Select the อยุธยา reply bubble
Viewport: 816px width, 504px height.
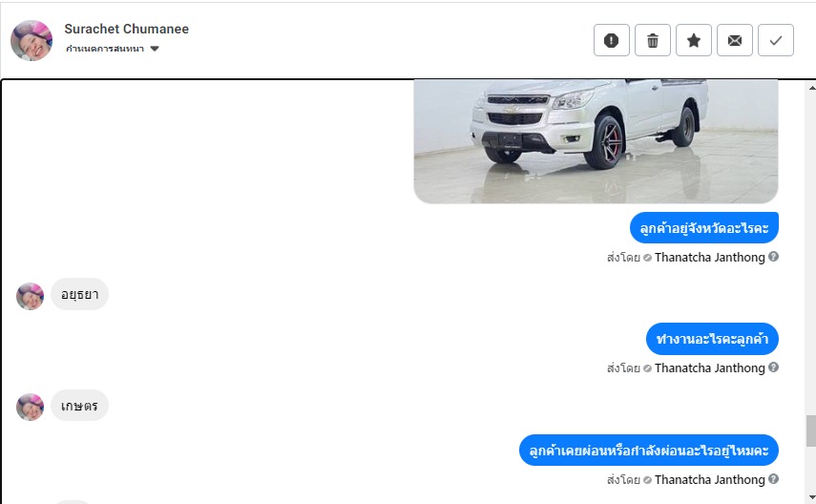79,294
